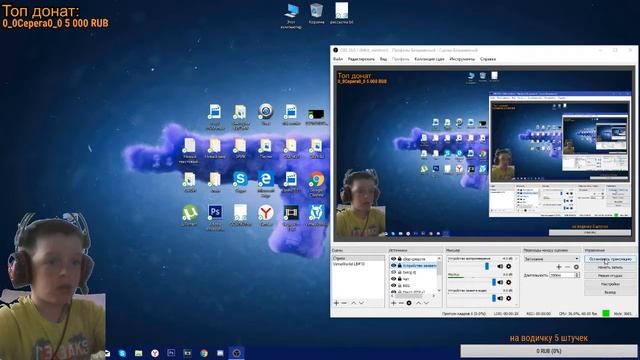Move source down with sources down chevron
Image resolution: width=640 pixels, height=360 pixels.
pyautogui.click(x=427, y=303)
